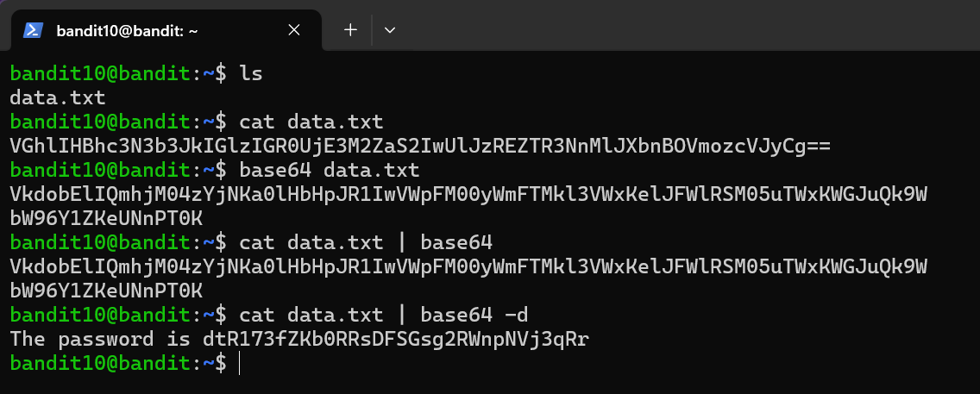Select the bandit10@bandit: ~ tab

click(127, 30)
